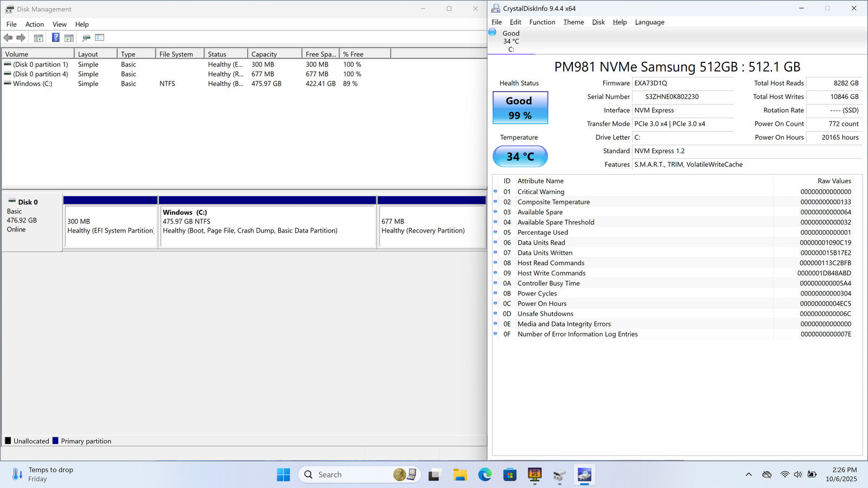Click the 34 °C temperature button

click(x=520, y=157)
